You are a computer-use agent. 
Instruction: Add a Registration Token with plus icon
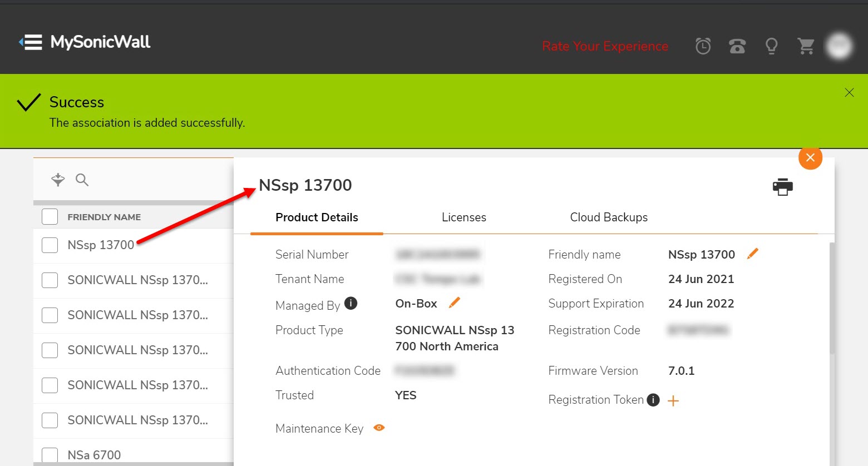[673, 400]
